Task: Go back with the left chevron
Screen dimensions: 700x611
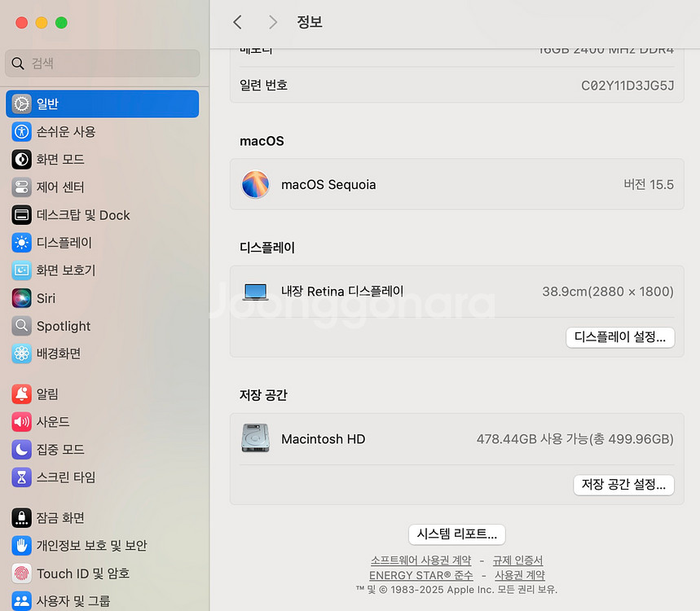Action: point(237,22)
